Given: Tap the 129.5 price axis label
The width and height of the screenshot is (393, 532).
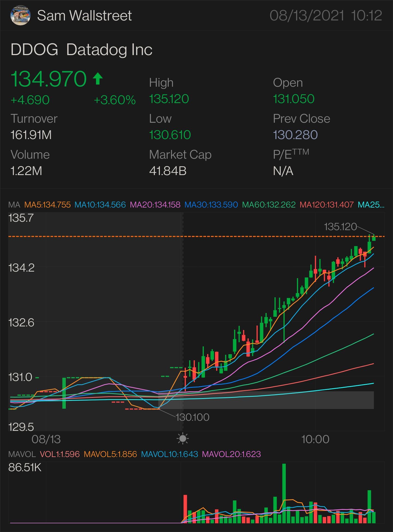Looking at the screenshot, I should [x=21, y=427].
